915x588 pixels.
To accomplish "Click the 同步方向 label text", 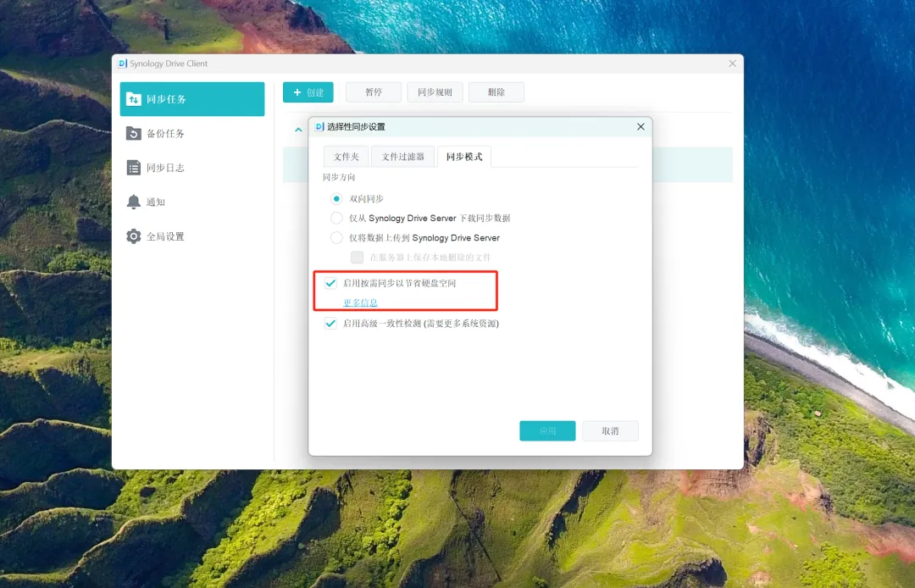I will (x=339, y=177).
